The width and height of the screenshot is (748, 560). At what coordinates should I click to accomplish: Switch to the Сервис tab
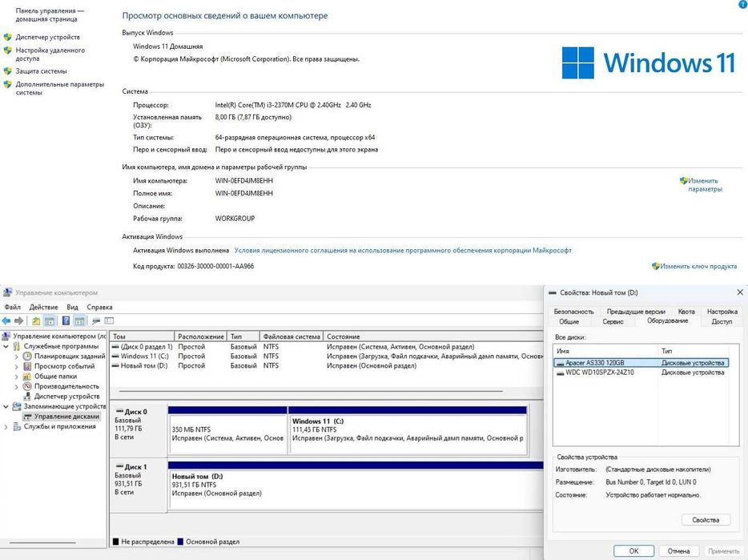click(x=613, y=322)
